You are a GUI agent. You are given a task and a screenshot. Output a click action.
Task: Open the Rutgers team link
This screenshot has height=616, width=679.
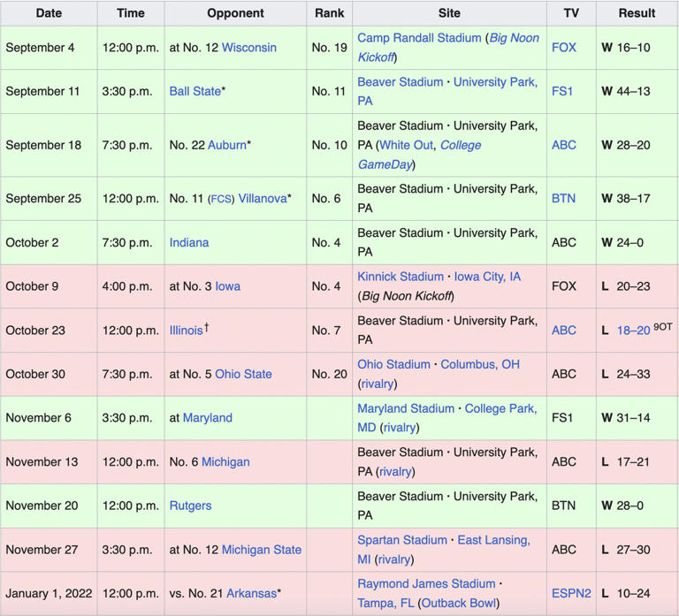[x=192, y=506]
